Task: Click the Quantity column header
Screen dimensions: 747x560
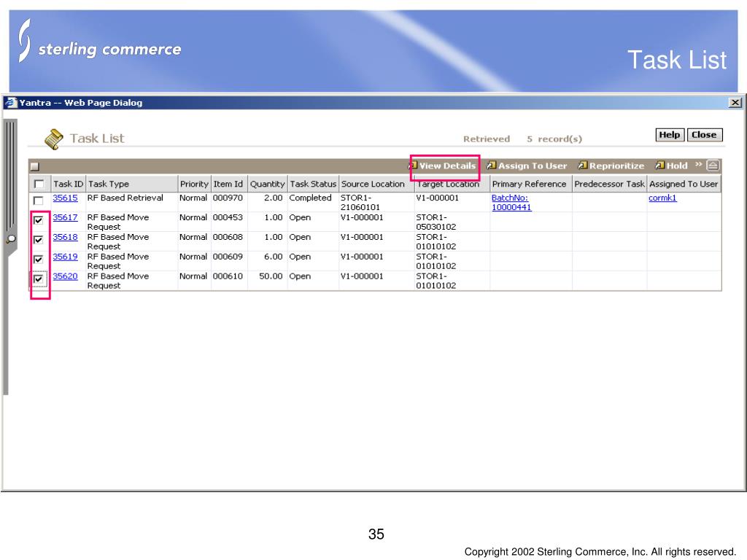Action: pos(268,184)
